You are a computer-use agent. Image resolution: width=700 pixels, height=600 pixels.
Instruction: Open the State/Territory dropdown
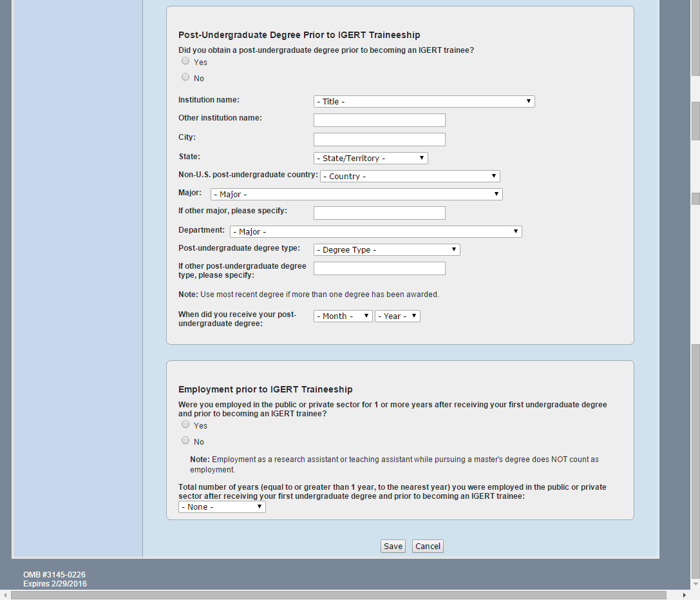click(370, 158)
